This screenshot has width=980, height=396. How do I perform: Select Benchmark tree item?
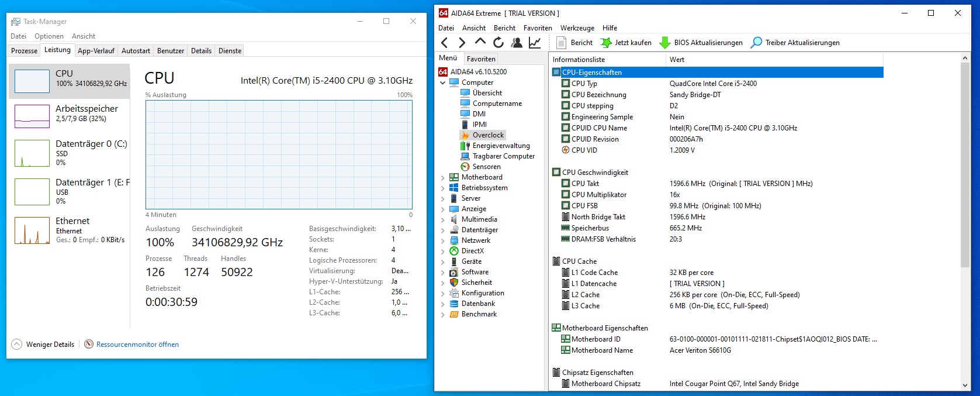click(473, 314)
